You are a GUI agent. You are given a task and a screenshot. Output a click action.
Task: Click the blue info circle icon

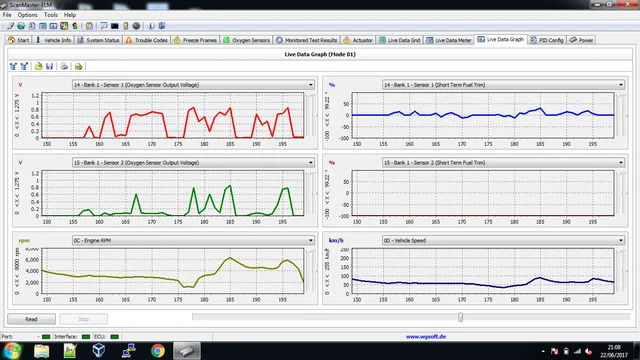(151, 26)
